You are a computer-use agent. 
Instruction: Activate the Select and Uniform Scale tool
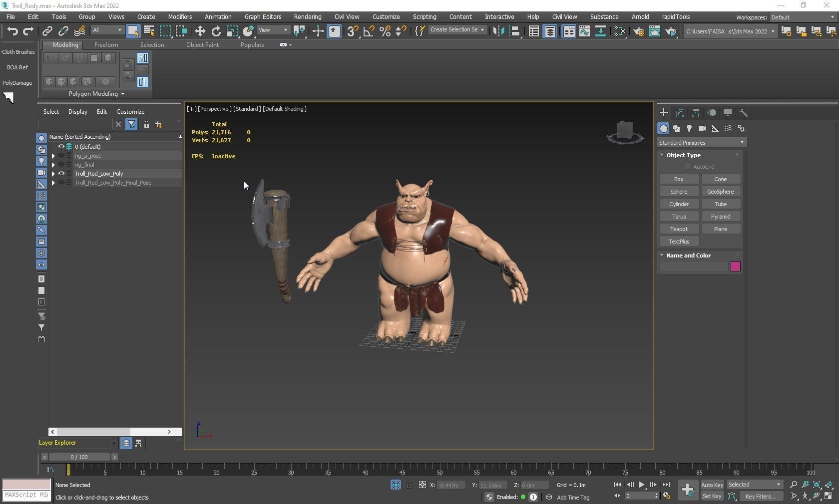click(232, 31)
